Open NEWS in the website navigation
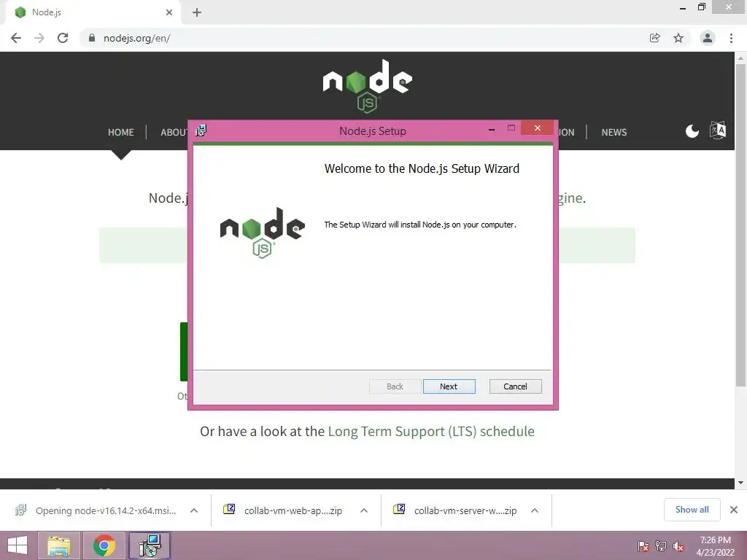 pyautogui.click(x=614, y=133)
